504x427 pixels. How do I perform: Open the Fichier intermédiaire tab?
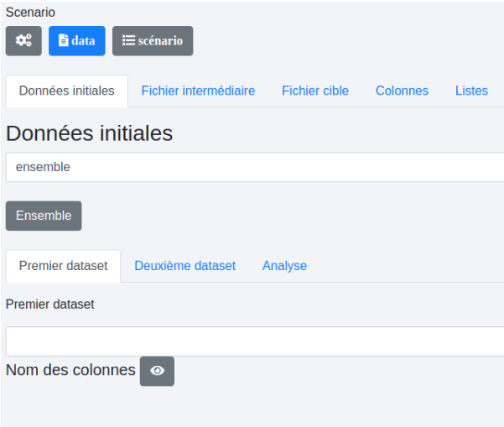point(198,91)
